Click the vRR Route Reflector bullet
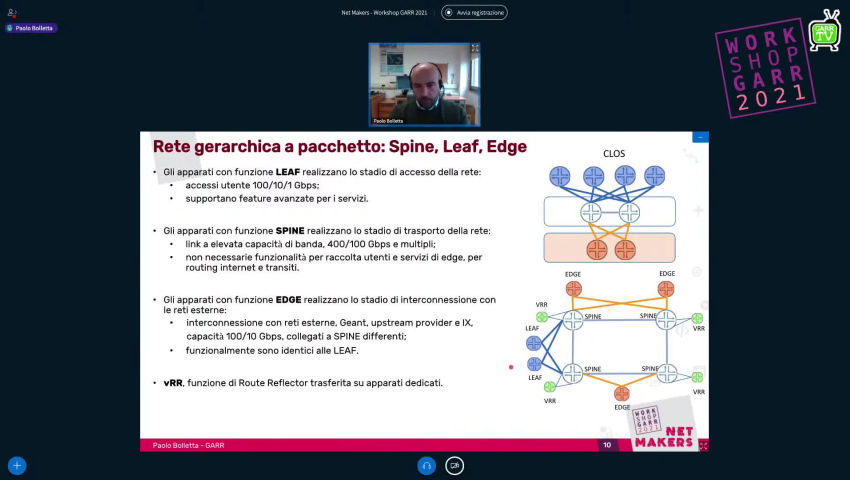The width and height of the screenshot is (850, 480). (x=303, y=383)
